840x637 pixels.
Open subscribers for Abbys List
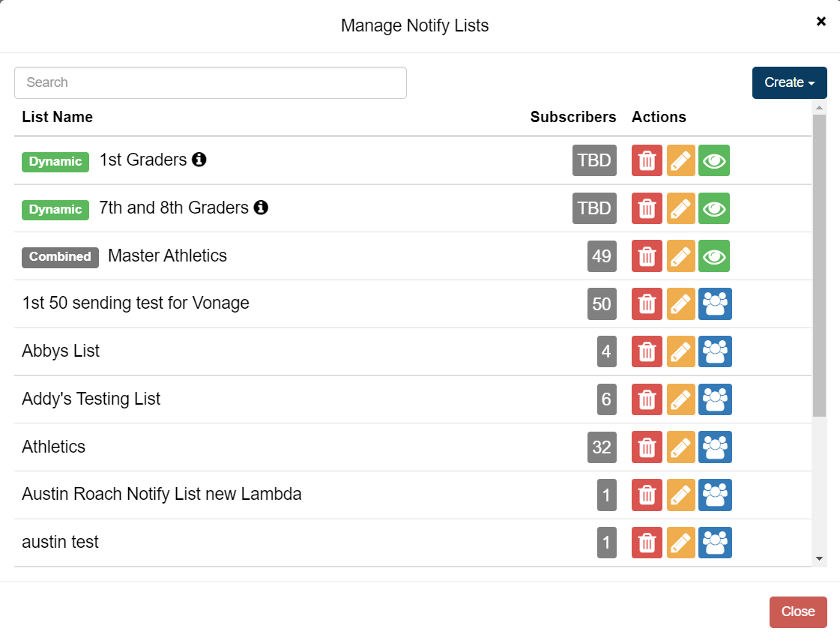tap(715, 351)
